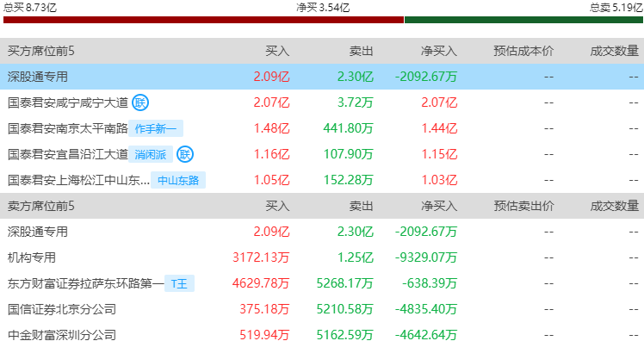Click the 预估卖出价 column header
The height and width of the screenshot is (341, 644).
[523, 206]
